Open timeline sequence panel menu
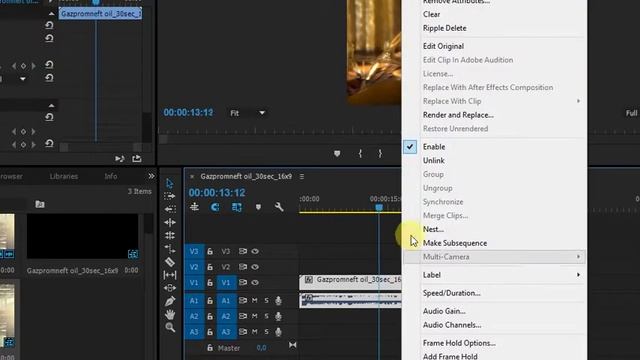This screenshot has height=360, width=640. coord(302,176)
